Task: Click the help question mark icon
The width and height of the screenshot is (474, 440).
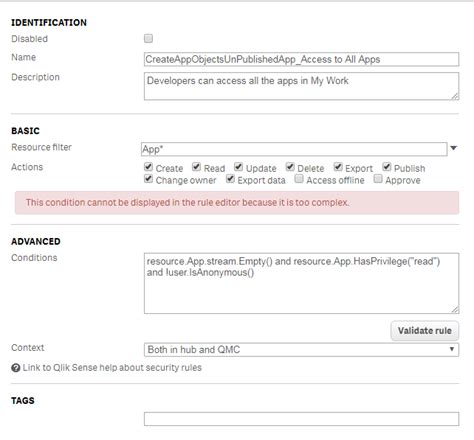Action: (16, 368)
